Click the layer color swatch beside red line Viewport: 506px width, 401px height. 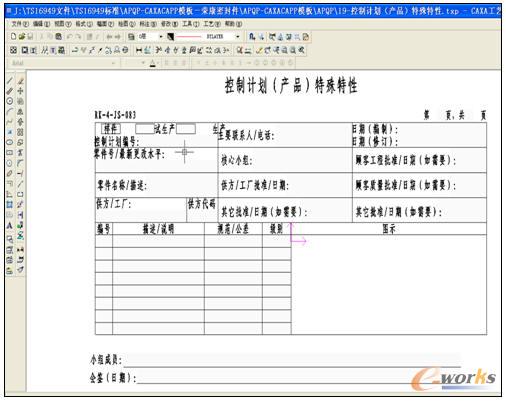point(170,36)
